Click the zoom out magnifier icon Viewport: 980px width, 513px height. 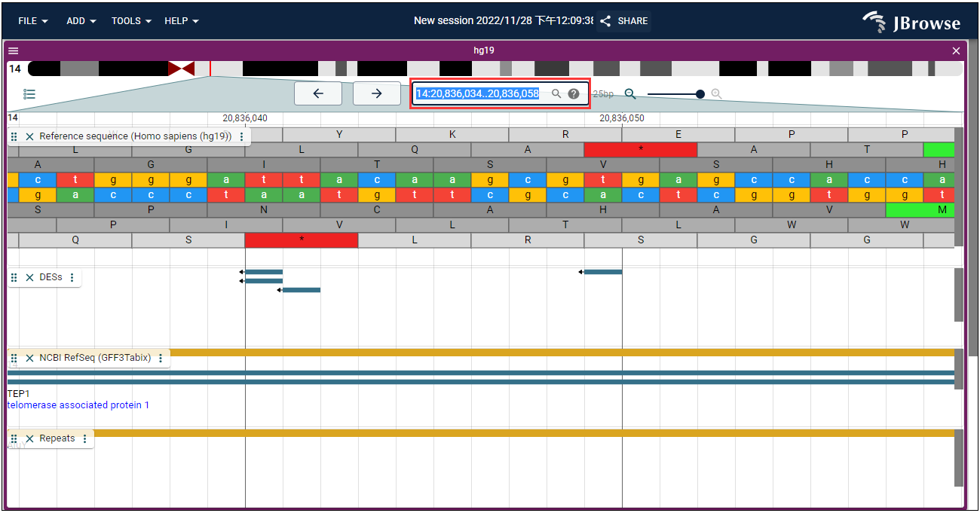pyautogui.click(x=630, y=94)
